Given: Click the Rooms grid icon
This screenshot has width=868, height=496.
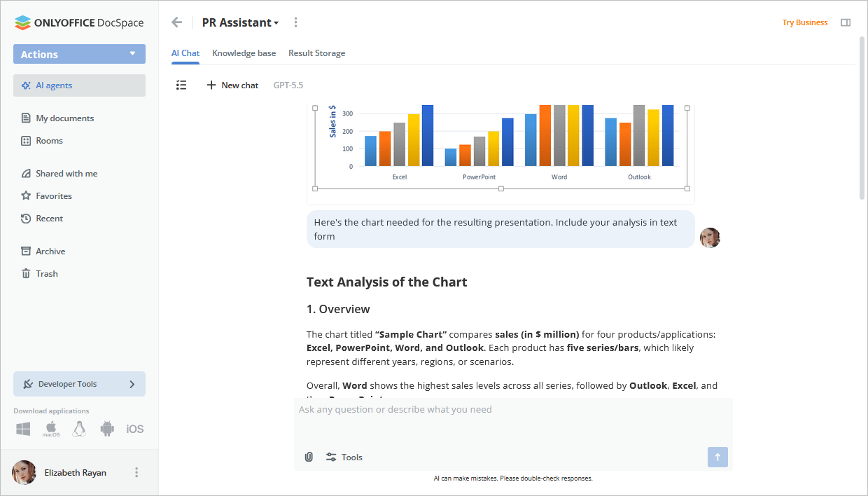Looking at the screenshot, I should click(26, 141).
